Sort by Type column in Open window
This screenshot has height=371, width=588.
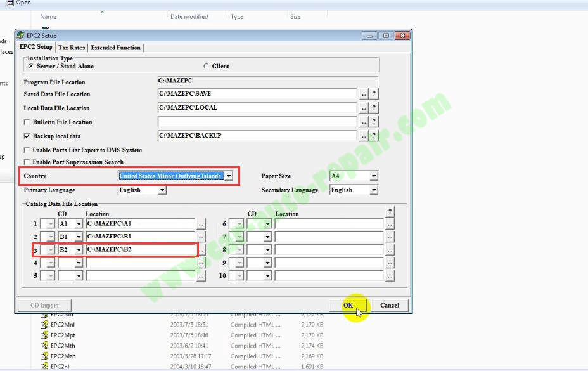[x=237, y=17]
